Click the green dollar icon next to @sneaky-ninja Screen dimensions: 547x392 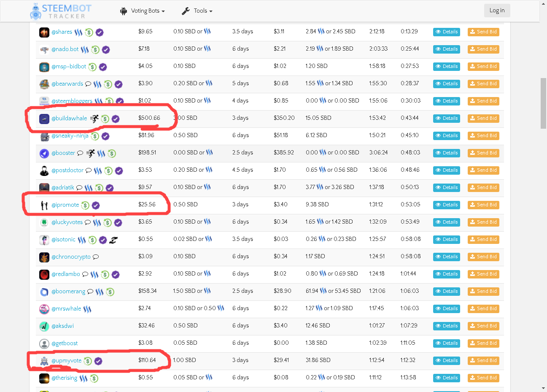[x=95, y=136]
